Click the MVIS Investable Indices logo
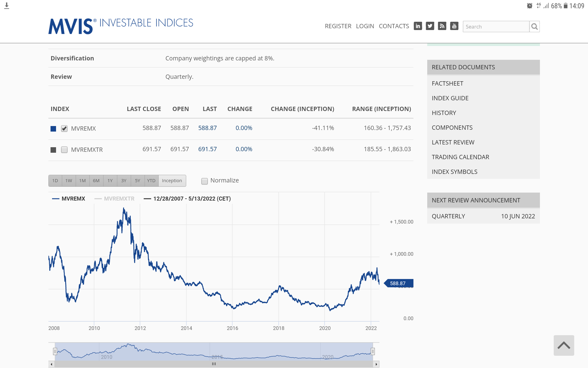 tap(121, 26)
